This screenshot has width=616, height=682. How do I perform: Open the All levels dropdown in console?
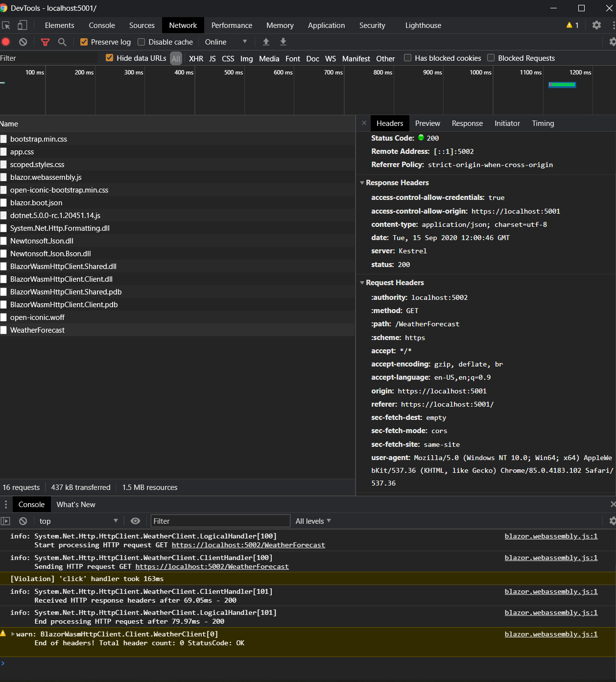tap(313, 521)
